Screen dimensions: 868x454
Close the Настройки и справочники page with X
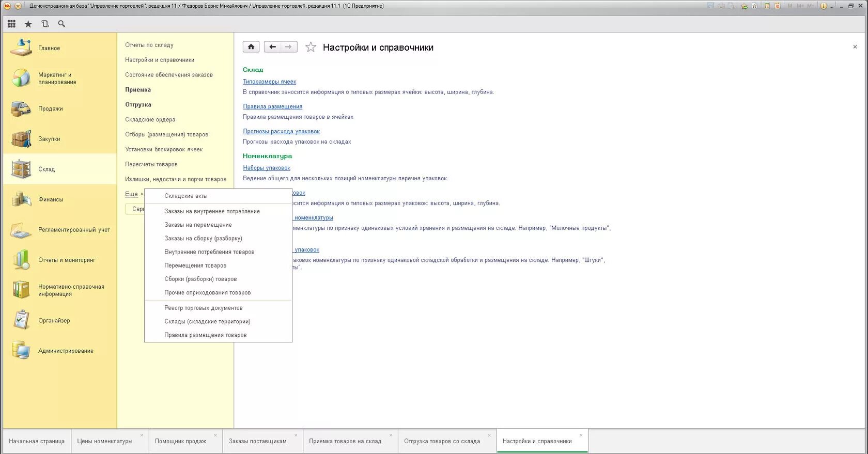855,47
